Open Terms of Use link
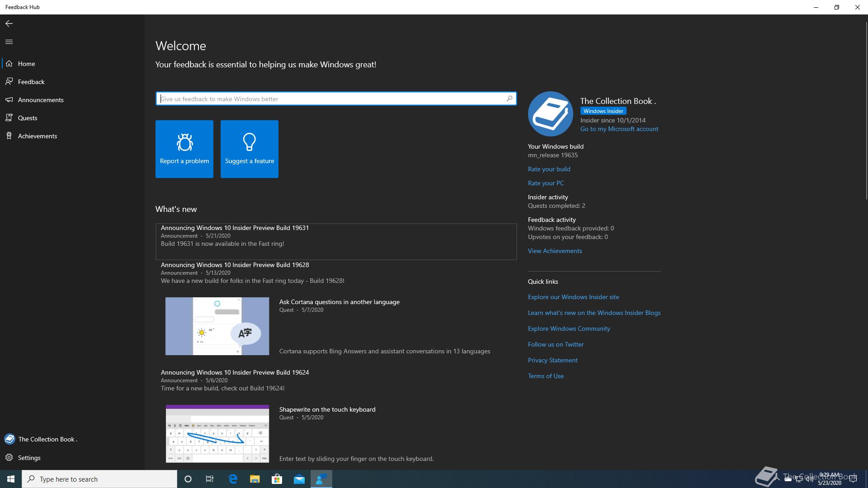Viewport: 868px width, 488px height. [x=546, y=376]
